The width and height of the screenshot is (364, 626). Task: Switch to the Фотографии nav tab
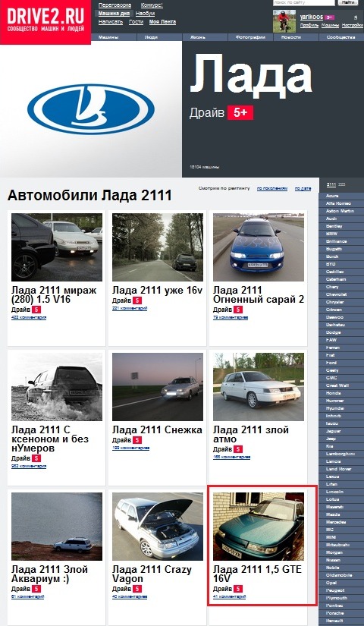tap(251, 37)
